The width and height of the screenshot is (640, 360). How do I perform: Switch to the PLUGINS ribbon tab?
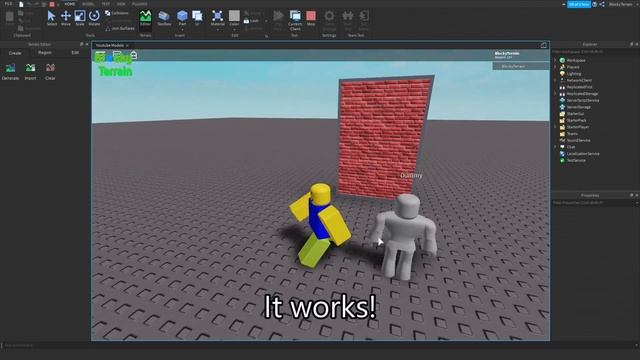pyautogui.click(x=140, y=4)
